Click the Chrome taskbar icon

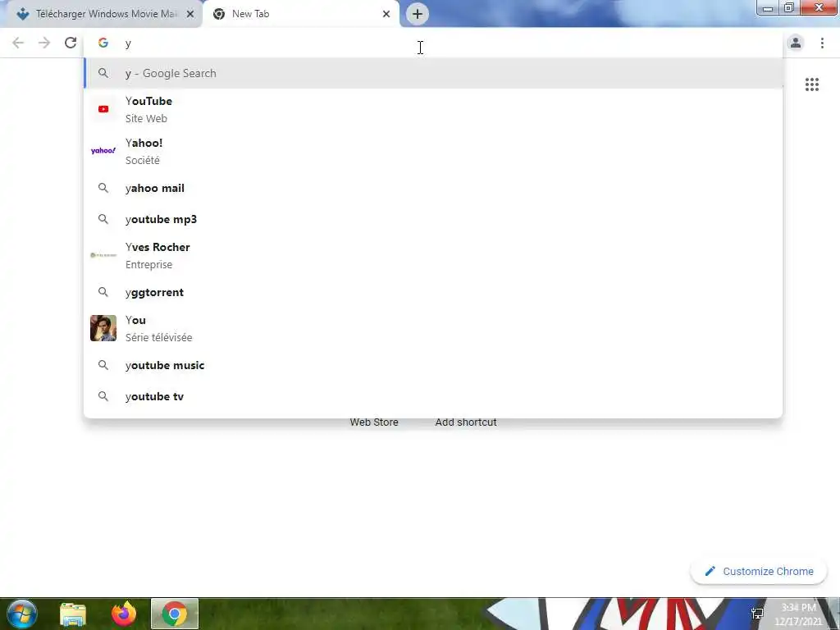tap(175, 614)
